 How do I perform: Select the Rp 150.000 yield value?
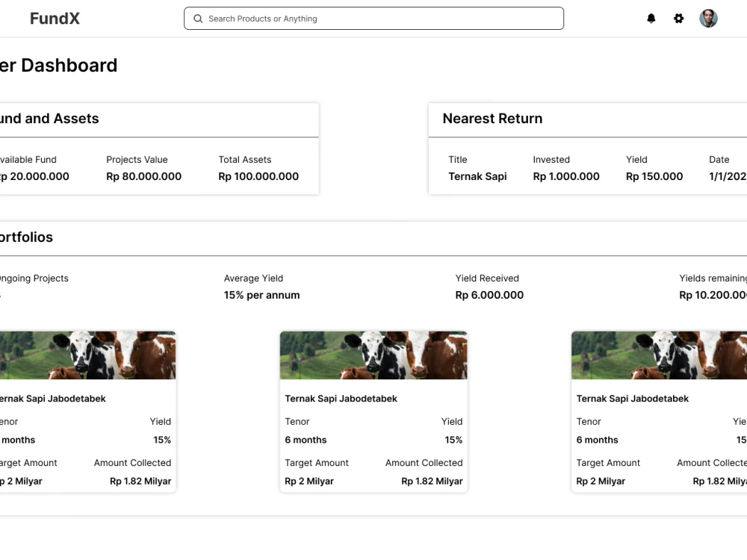click(x=654, y=177)
